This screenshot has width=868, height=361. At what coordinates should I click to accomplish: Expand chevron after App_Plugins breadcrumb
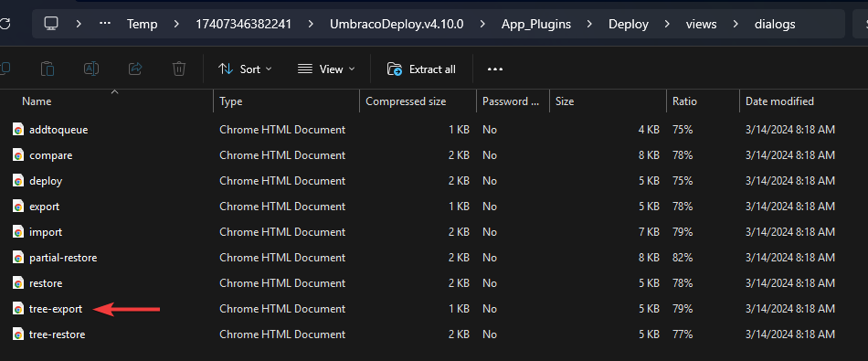tap(589, 24)
